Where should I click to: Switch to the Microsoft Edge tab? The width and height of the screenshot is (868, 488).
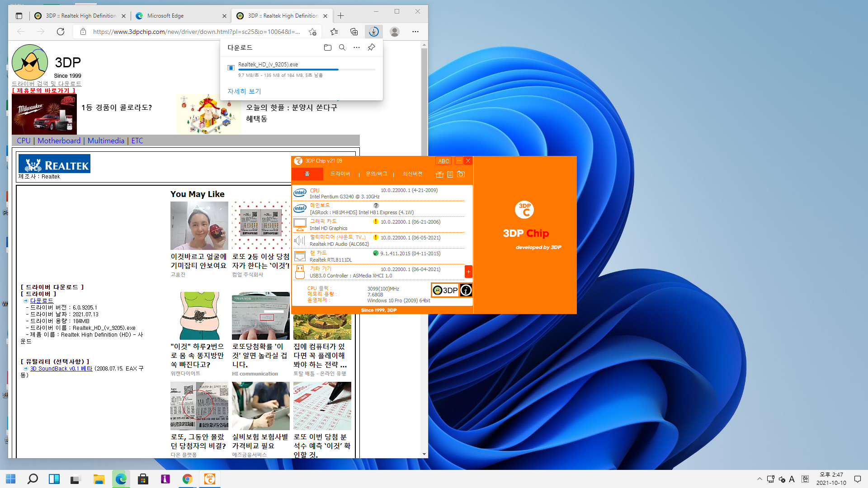[181, 16]
